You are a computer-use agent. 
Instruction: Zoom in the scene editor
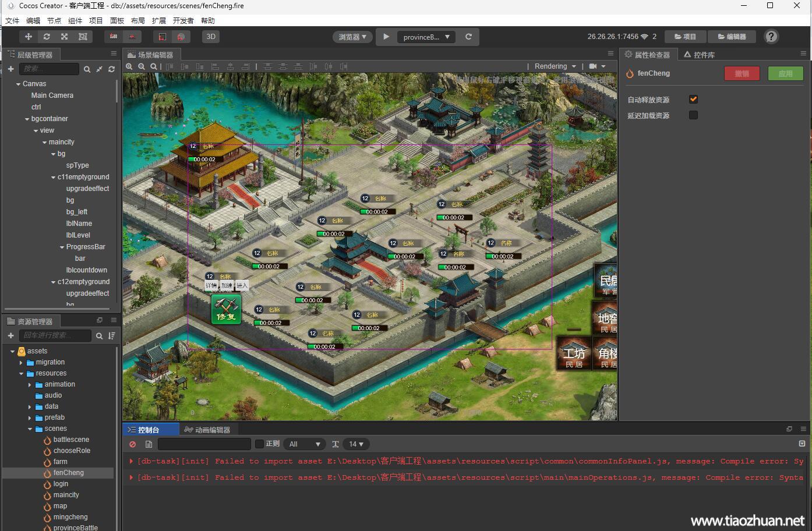pos(129,66)
